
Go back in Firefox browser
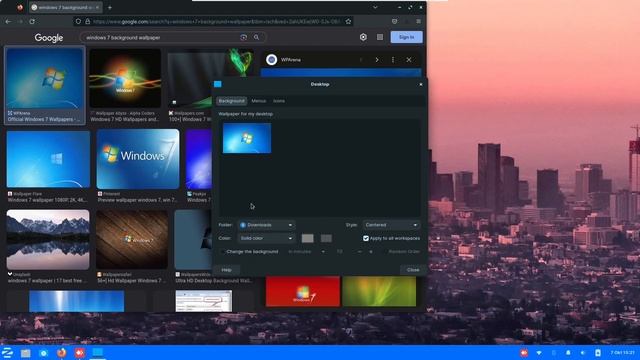(8, 21)
